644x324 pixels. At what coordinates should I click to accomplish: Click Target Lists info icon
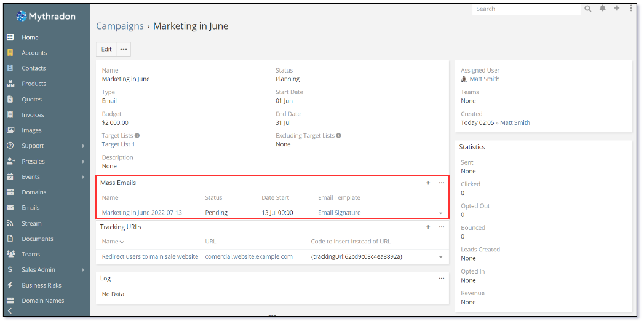[x=137, y=135]
